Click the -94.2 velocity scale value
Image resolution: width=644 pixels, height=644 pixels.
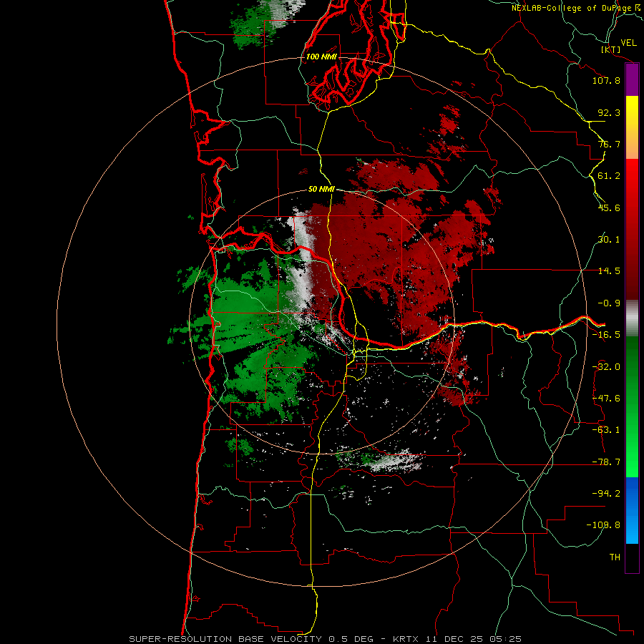pos(606,494)
